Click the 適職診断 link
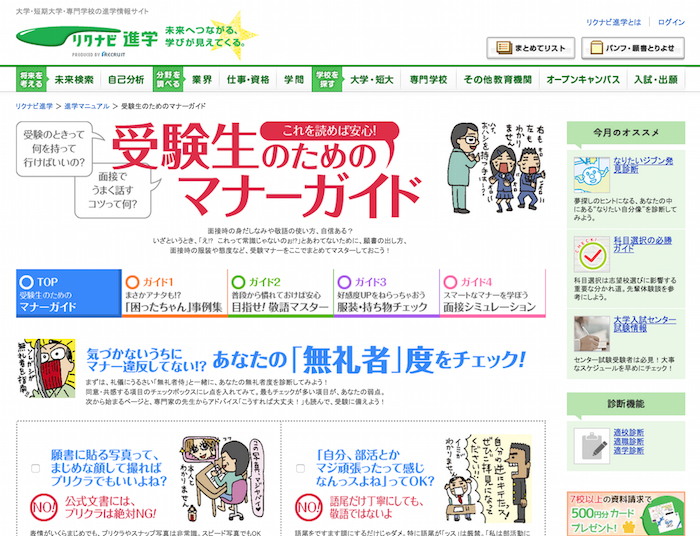The height and width of the screenshot is (536, 700). tap(629, 441)
